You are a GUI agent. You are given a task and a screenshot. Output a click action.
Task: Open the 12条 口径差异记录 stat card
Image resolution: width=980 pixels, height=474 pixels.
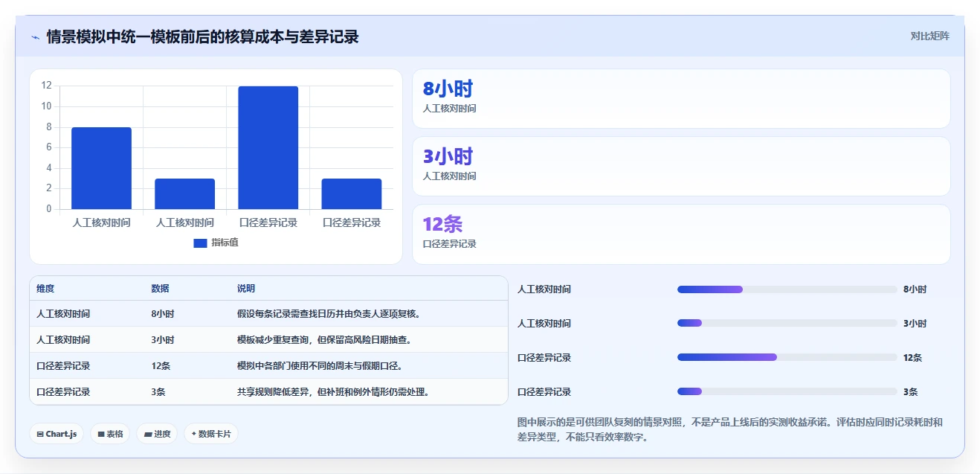coord(681,234)
